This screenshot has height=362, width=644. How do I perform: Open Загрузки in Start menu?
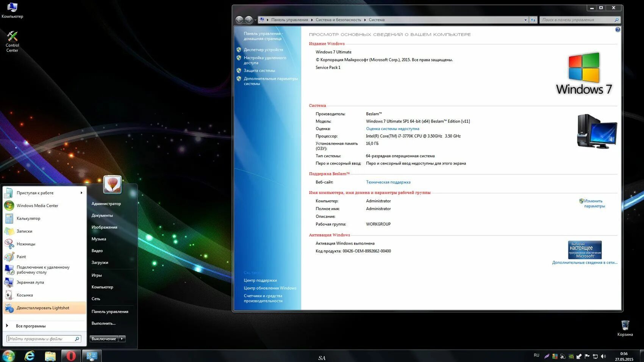(x=100, y=263)
